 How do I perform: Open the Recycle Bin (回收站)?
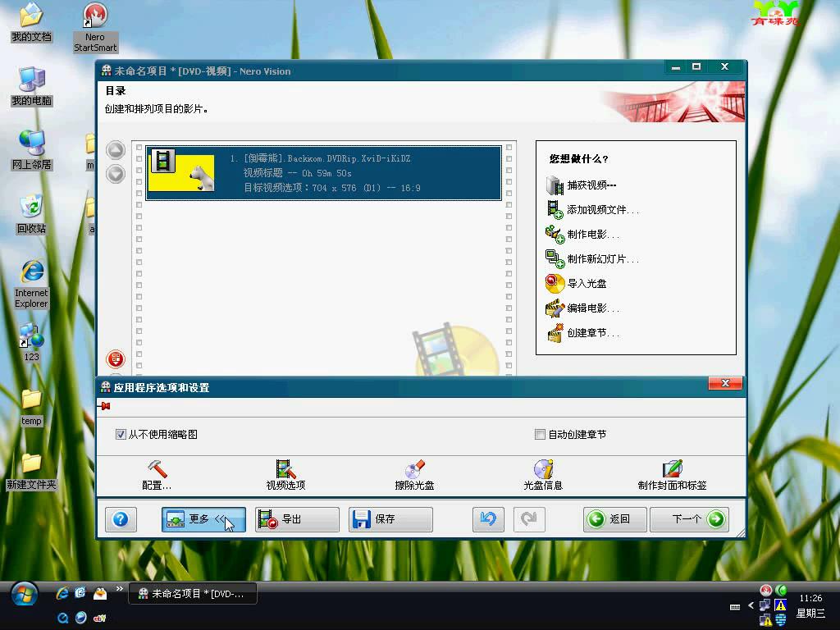pos(31,214)
